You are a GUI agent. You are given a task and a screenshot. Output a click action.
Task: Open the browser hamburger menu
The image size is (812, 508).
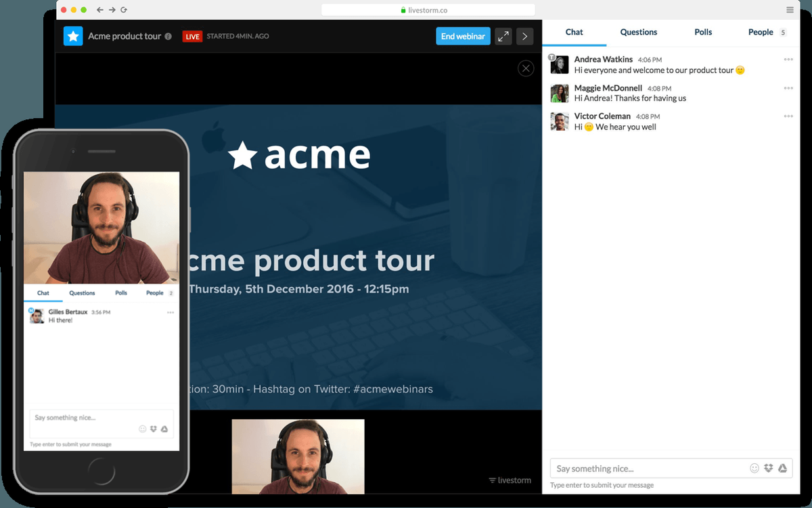790,10
